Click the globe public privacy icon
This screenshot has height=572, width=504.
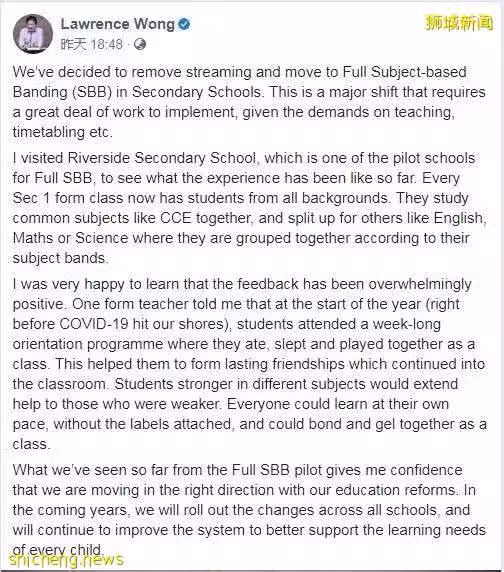coord(140,45)
